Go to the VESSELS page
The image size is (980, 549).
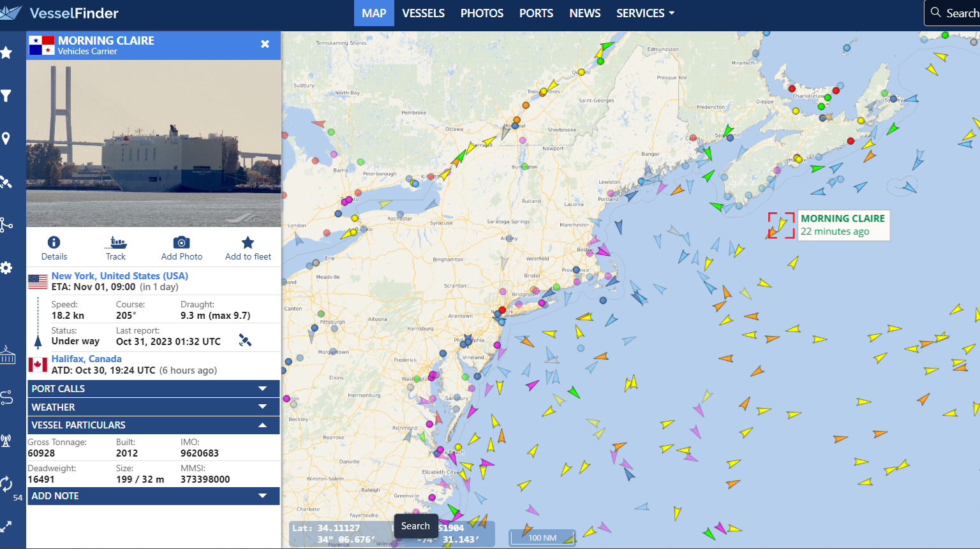pyautogui.click(x=423, y=13)
